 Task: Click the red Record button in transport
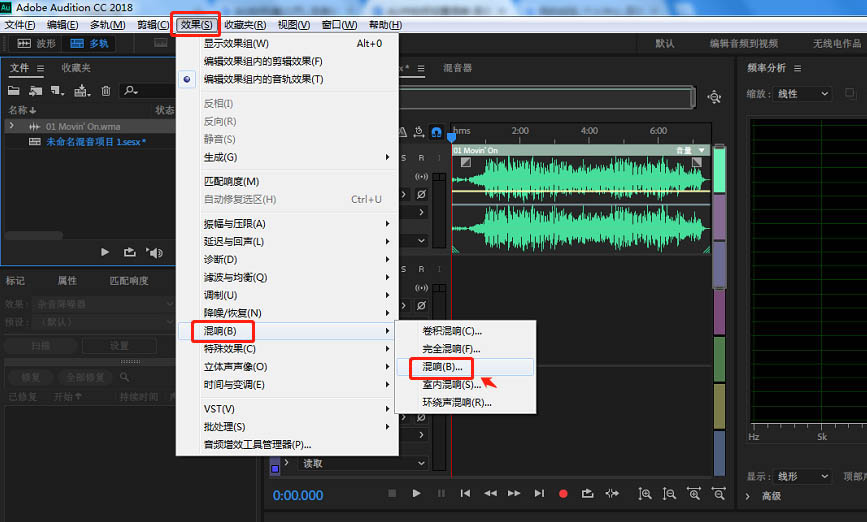coord(563,493)
